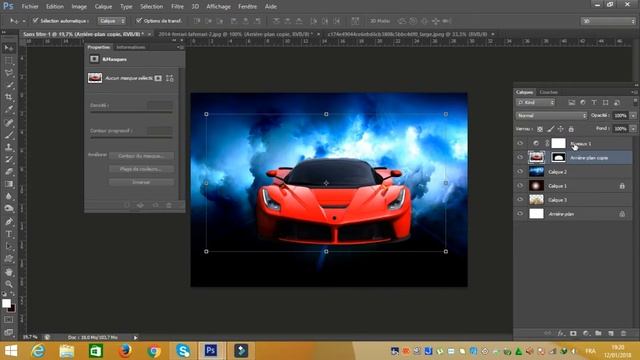The image size is (640, 360).
Task: Hide the Arrière-plan layer
Action: coord(520,213)
